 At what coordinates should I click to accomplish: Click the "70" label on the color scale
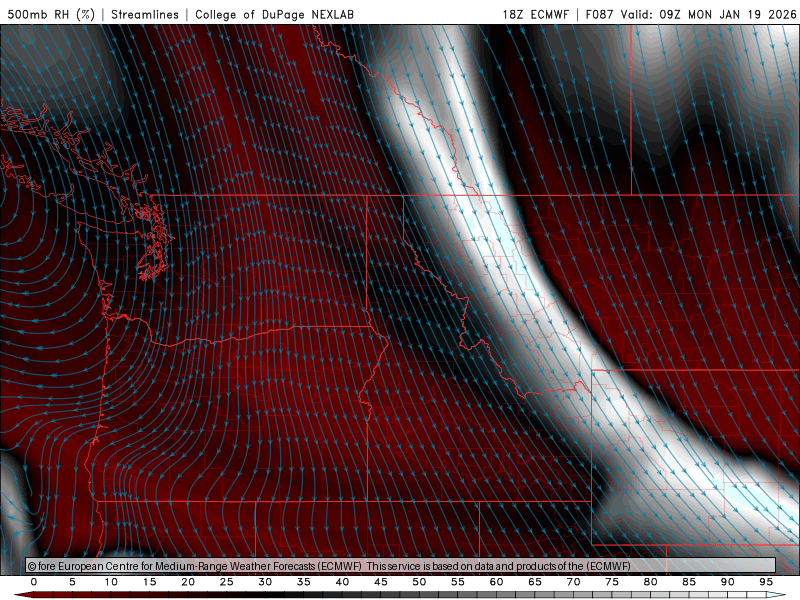tap(573, 582)
